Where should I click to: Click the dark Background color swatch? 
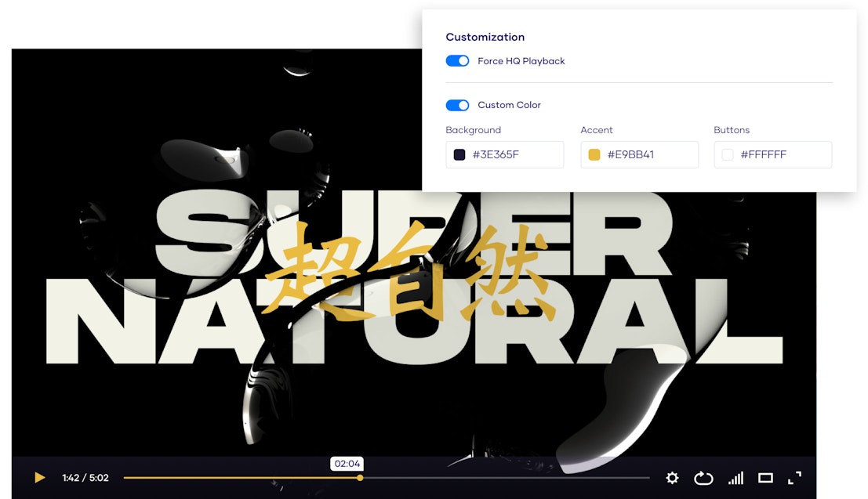[x=459, y=155]
